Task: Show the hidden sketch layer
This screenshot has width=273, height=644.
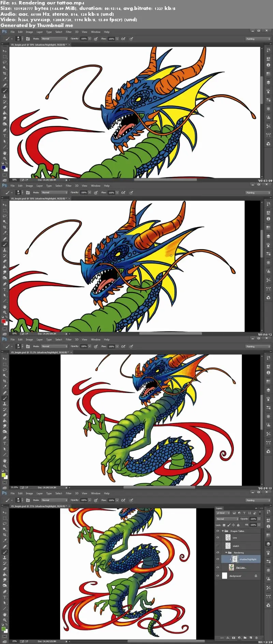Action: (218, 546)
